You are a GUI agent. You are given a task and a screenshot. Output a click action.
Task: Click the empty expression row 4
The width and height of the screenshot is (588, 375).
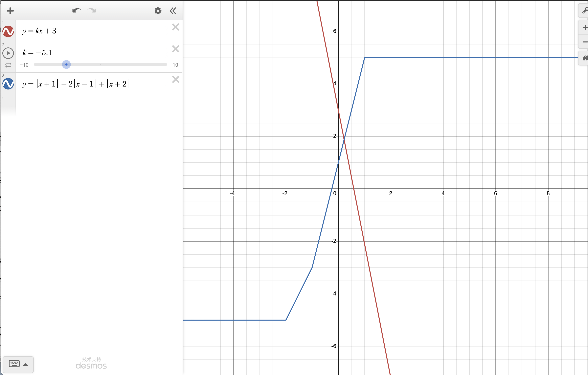pyautogui.click(x=98, y=106)
